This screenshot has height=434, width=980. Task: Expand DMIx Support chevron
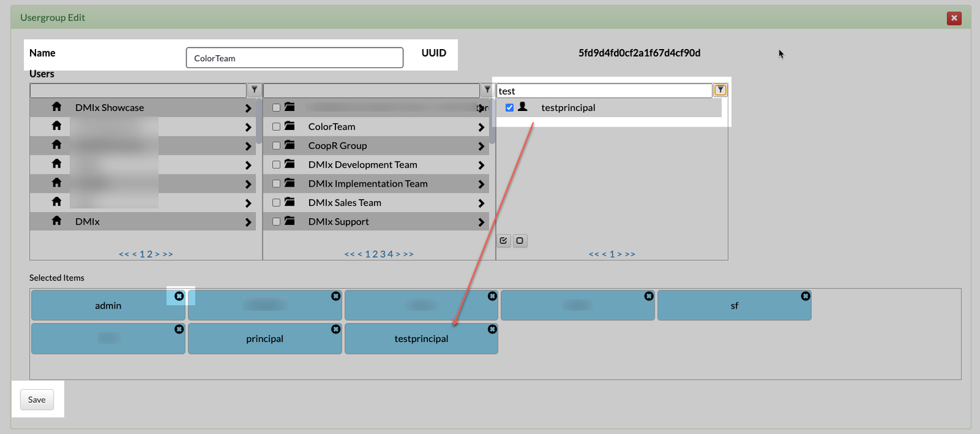point(481,222)
